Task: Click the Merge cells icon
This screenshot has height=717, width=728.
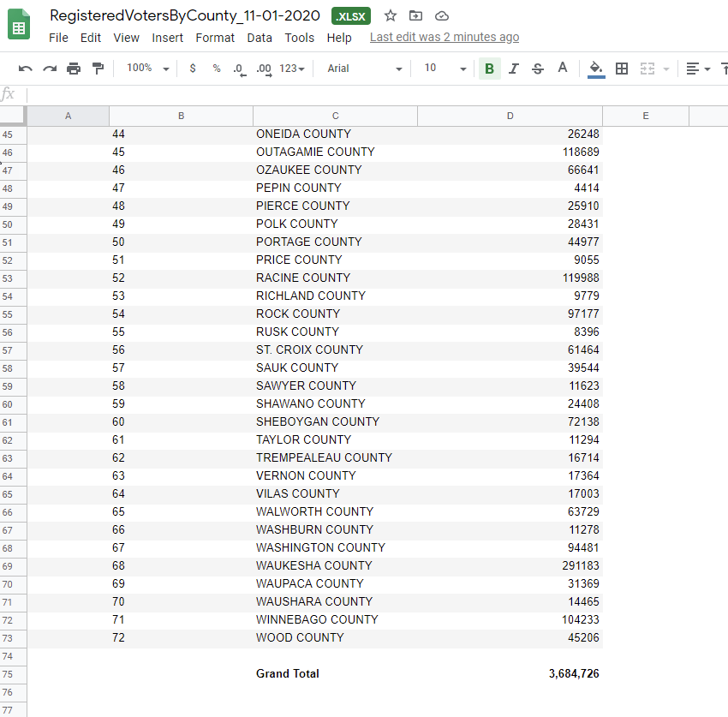Action: 647,69
